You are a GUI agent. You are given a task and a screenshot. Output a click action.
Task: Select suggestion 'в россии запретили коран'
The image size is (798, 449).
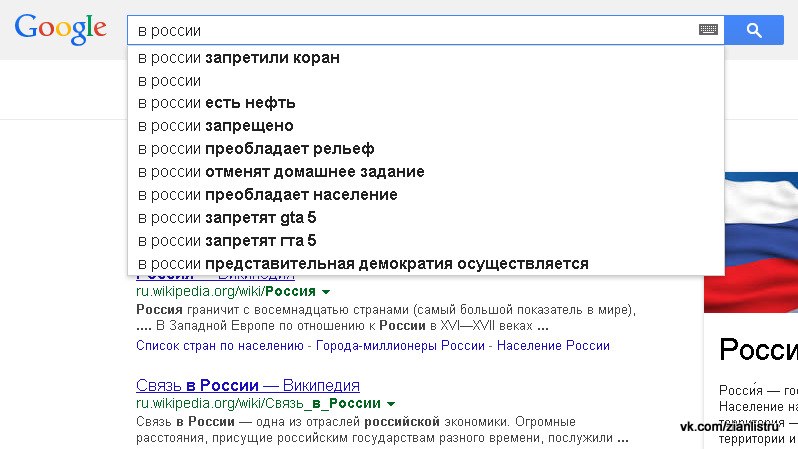tap(238, 58)
